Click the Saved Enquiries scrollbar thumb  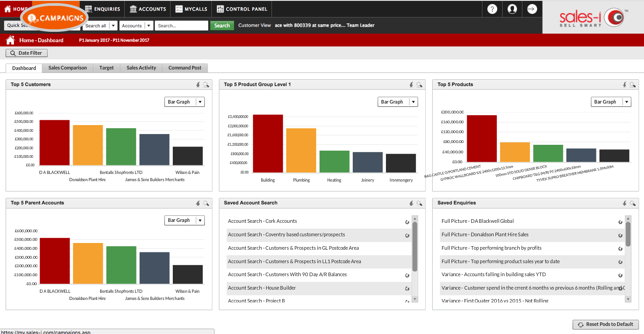pos(628,234)
